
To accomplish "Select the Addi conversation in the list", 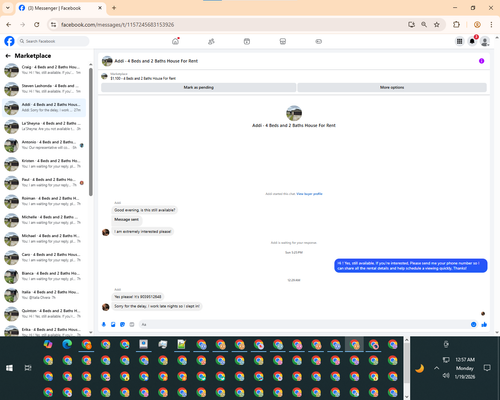I will (44, 107).
